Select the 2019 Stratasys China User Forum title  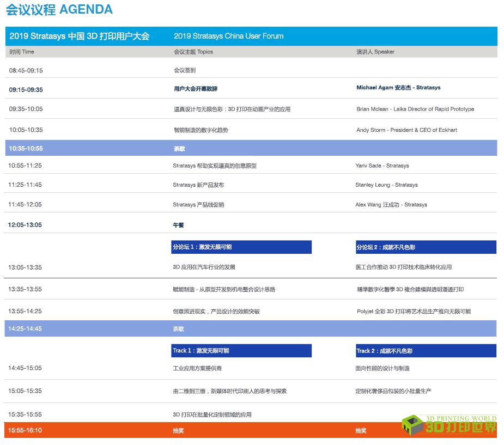(228, 36)
